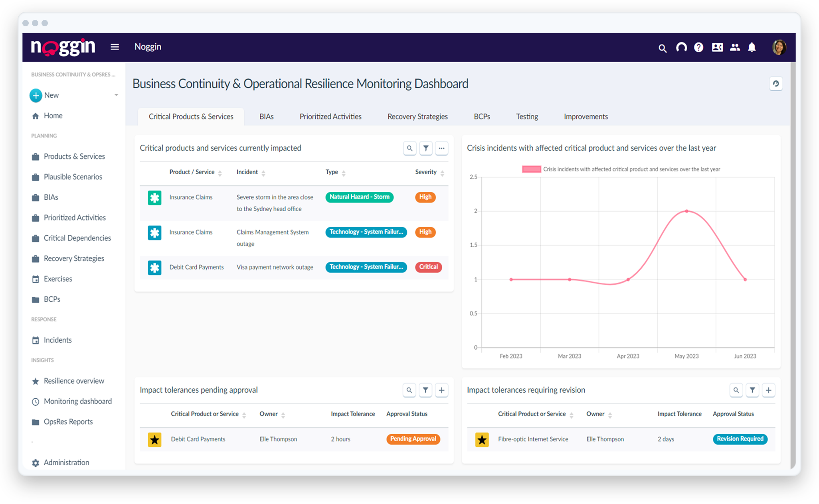
Task: Switch to the Recovery Strategies tab
Action: coord(417,116)
